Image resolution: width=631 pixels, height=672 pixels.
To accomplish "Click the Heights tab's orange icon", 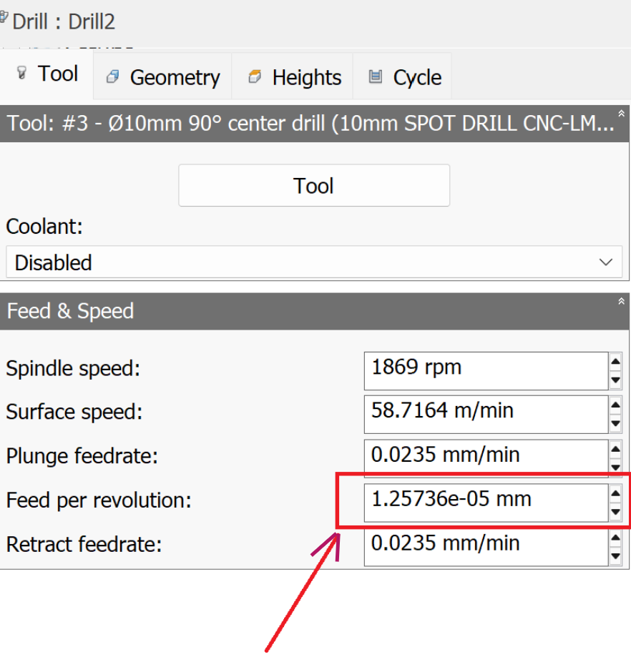I will [255, 76].
